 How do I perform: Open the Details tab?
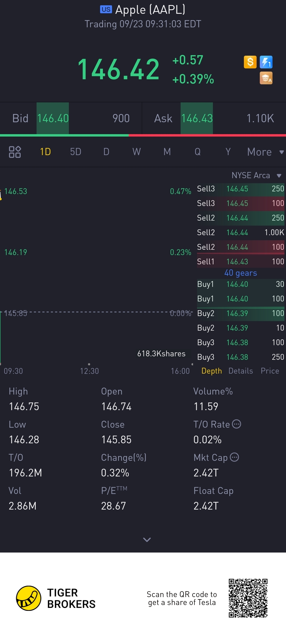point(240,371)
